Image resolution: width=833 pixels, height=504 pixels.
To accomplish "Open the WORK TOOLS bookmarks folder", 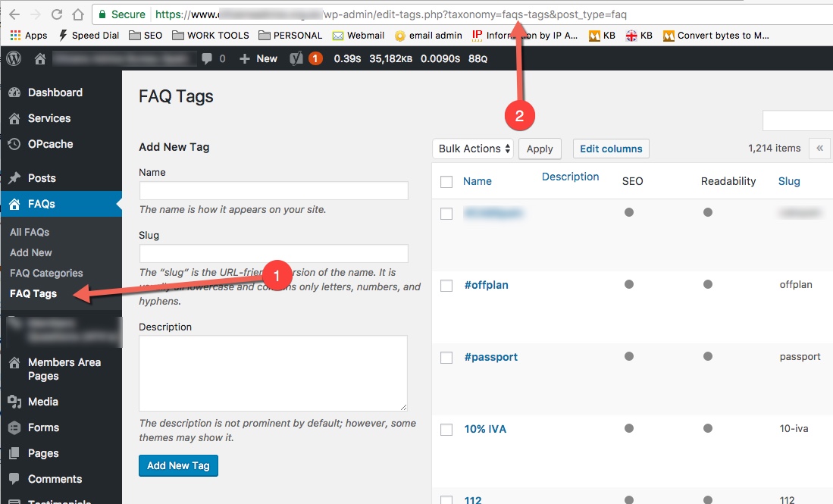I will pyautogui.click(x=211, y=36).
